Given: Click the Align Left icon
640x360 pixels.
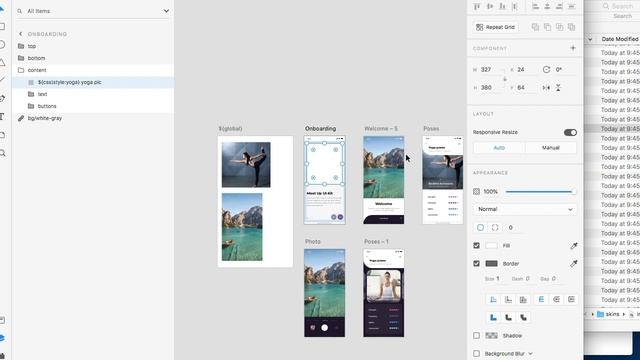Looking at the screenshot, I should [536, 6].
